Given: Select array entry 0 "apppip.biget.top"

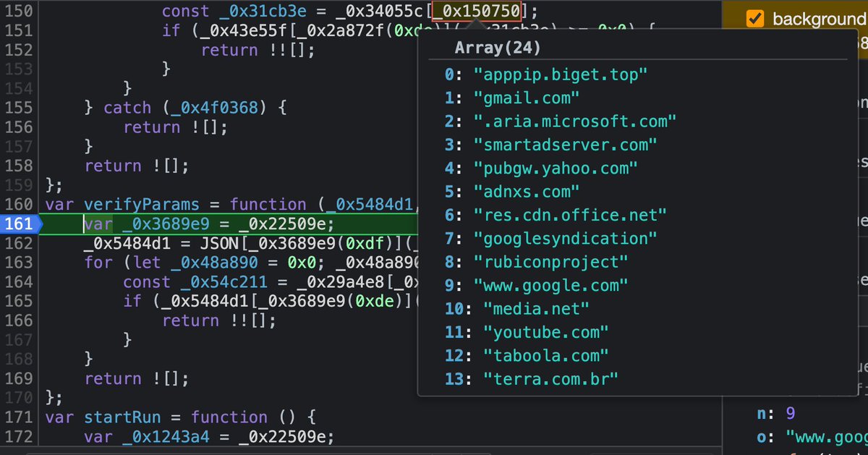Looking at the screenshot, I should tap(546, 74).
